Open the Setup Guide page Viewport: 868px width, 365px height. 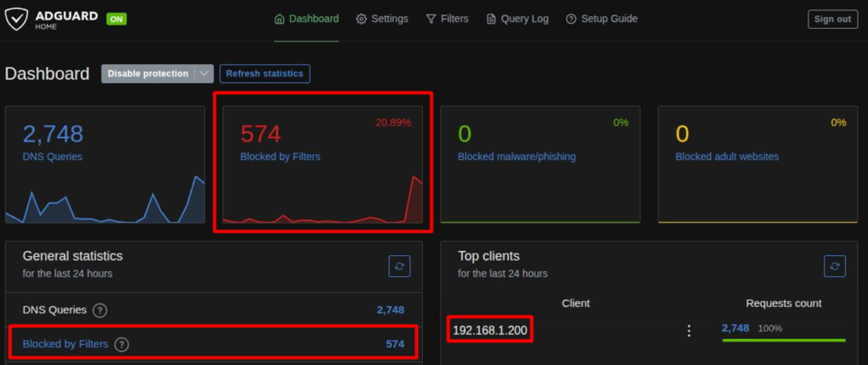[602, 19]
